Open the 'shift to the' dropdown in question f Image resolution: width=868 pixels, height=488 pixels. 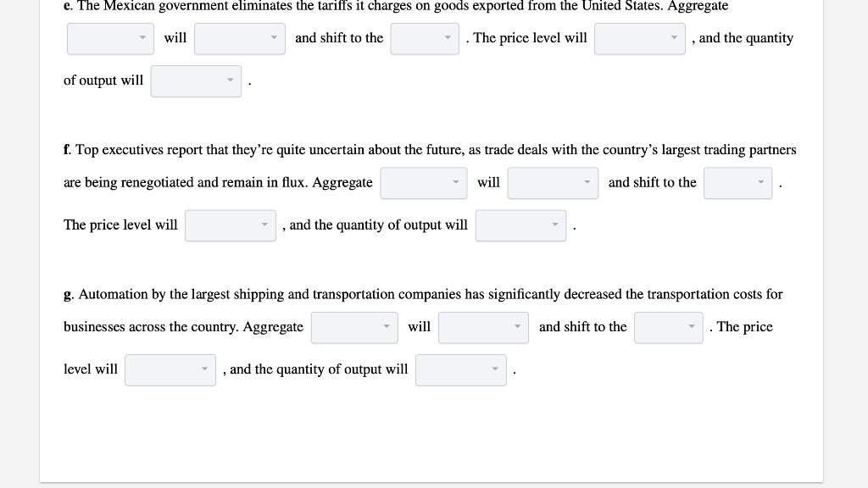pyautogui.click(x=737, y=183)
